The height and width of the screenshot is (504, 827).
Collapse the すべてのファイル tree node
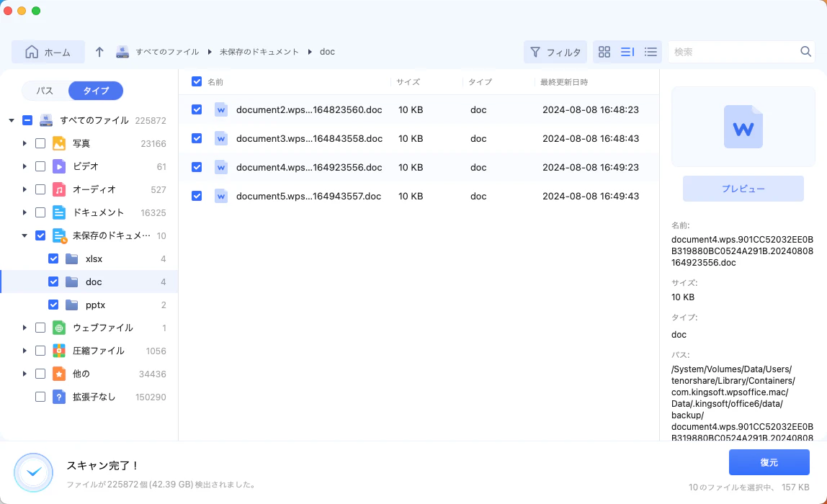point(11,120)
